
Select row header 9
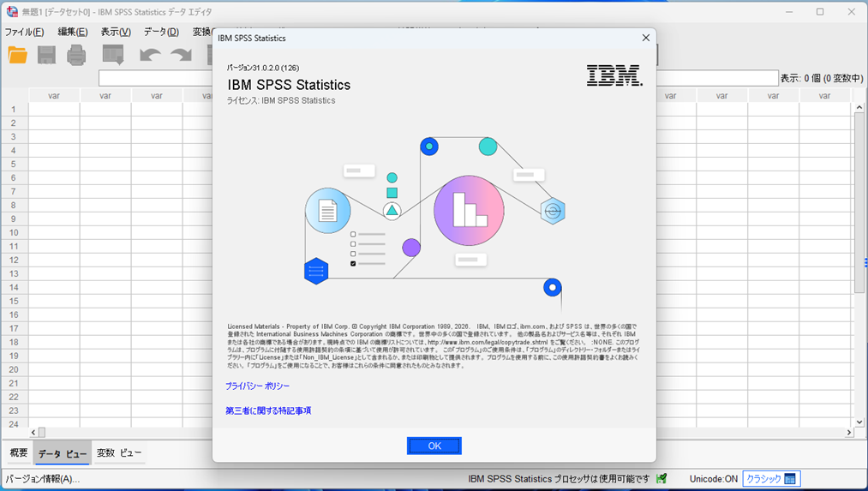click(14, 219)
